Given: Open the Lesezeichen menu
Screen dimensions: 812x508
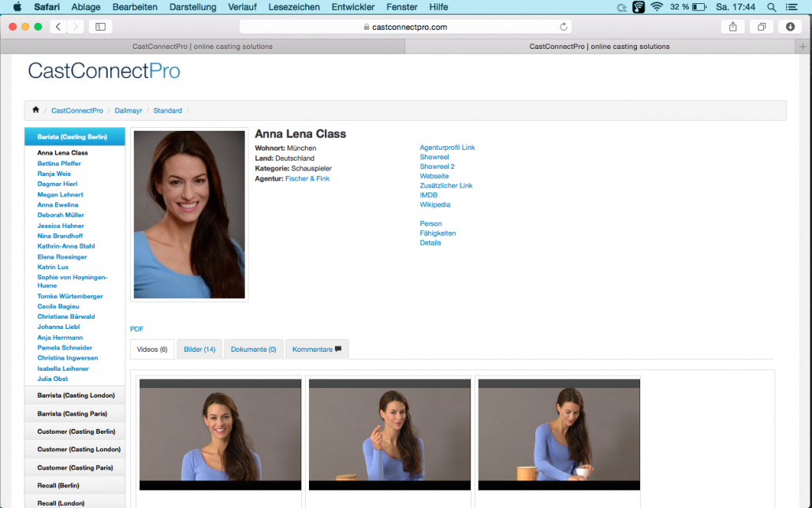Looking at the screenshot, I should (293, 7).
